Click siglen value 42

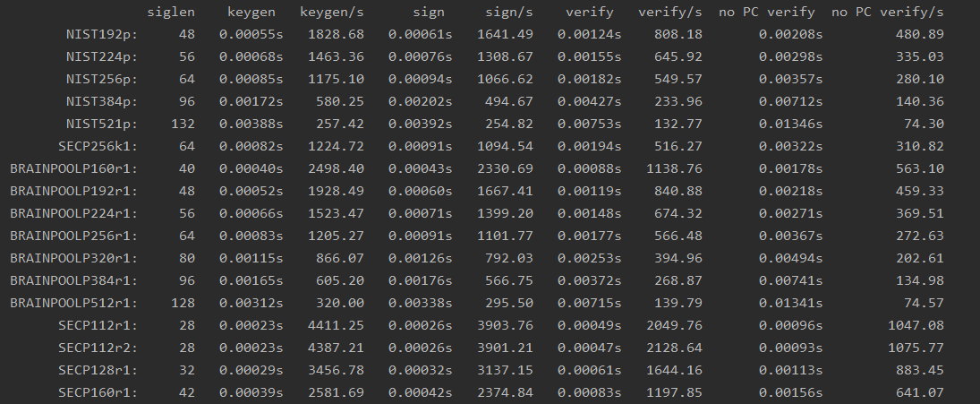pos(187,392)
